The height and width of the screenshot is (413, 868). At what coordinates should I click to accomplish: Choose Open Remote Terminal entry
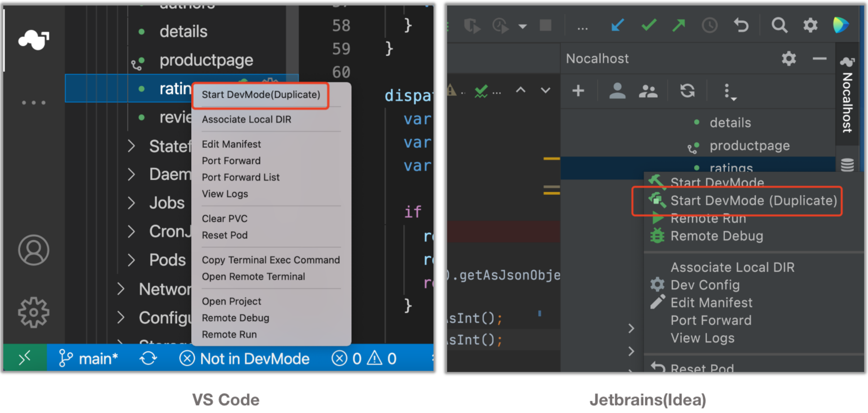(x=253, y=277)
